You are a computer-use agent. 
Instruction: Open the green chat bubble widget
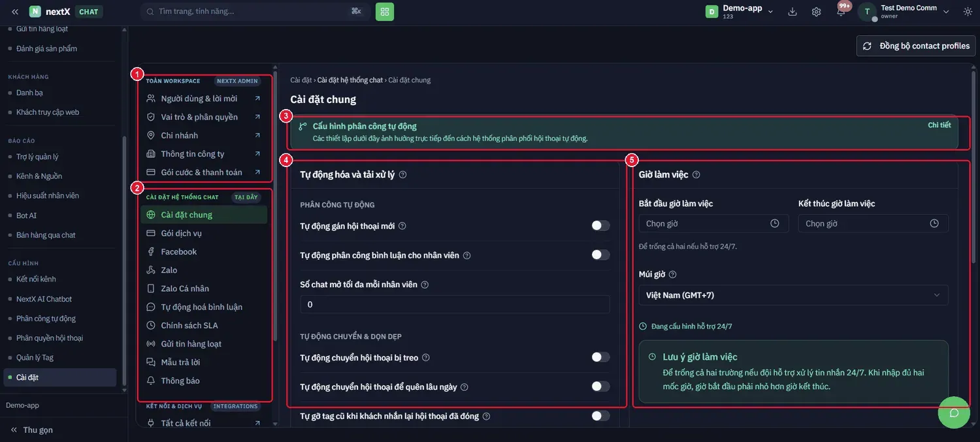[954, 413]
